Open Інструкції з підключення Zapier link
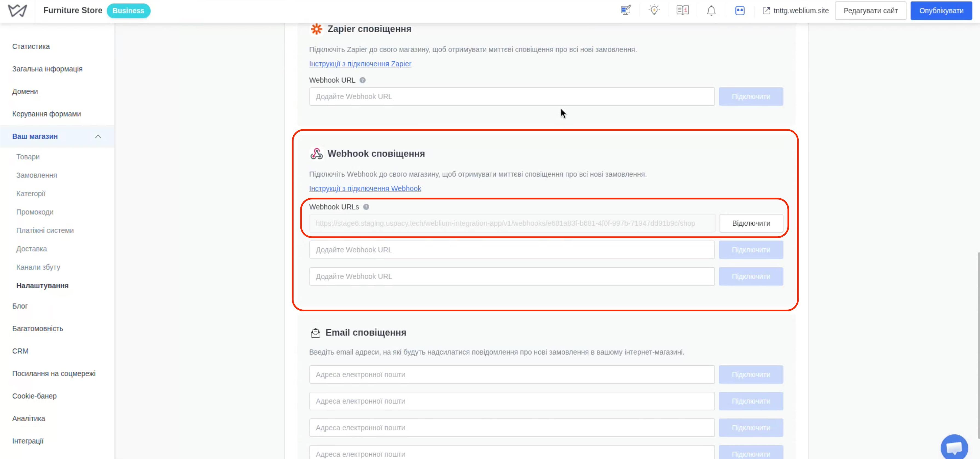 point(360,64)
